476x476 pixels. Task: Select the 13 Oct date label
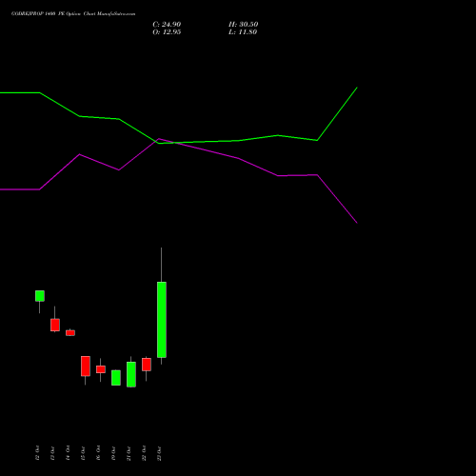[52, 453]
